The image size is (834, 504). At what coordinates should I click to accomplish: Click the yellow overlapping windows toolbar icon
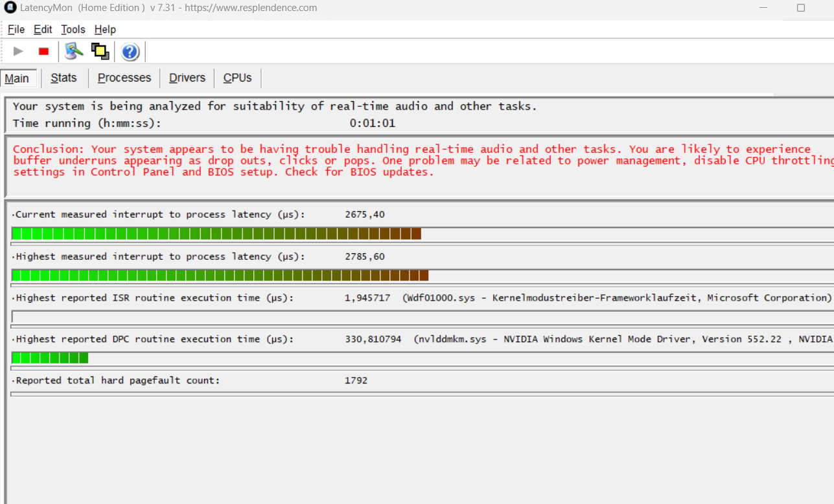100,51
